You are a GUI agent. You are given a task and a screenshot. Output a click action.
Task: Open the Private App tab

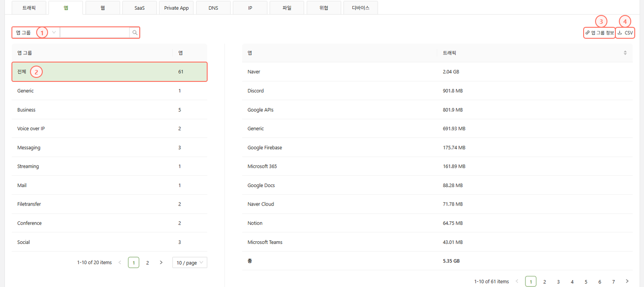pos(176,8)
